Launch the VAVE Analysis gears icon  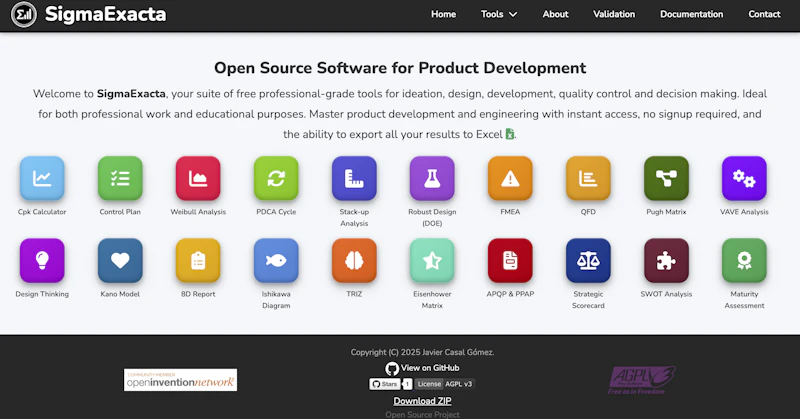pos(744,178)
